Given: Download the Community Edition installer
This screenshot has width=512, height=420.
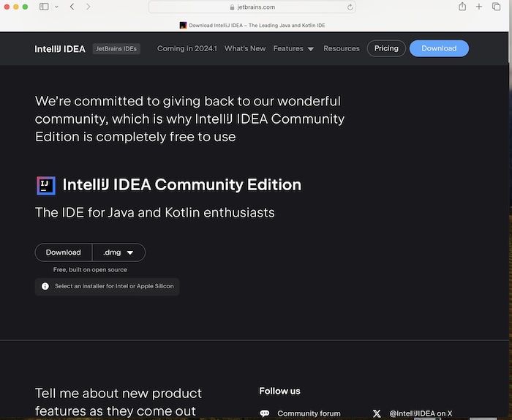Looking at the screenshot, I should click(64, 252).
